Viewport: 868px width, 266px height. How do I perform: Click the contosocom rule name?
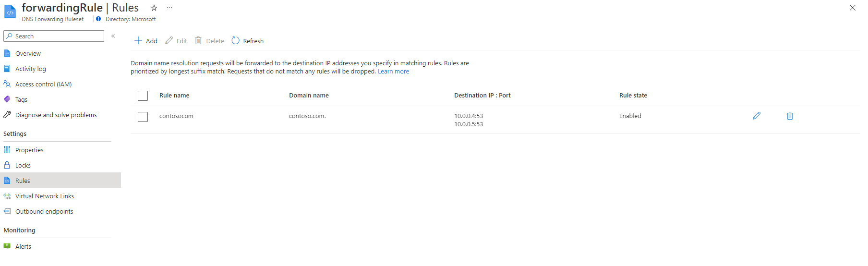tap(176, 116)
